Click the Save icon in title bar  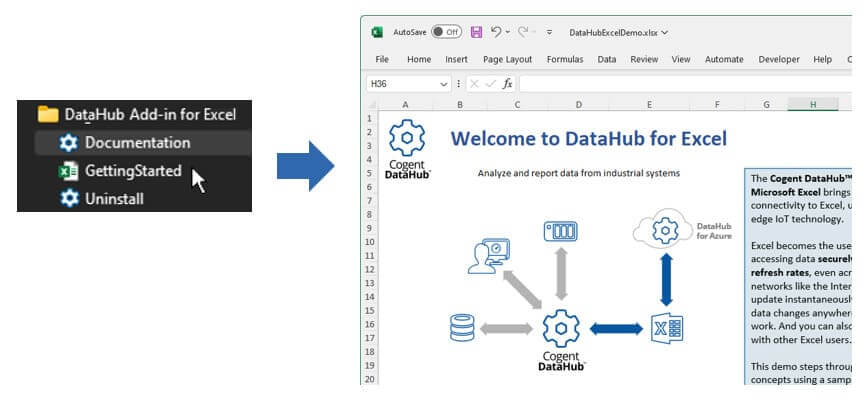[x=476, y=32]
